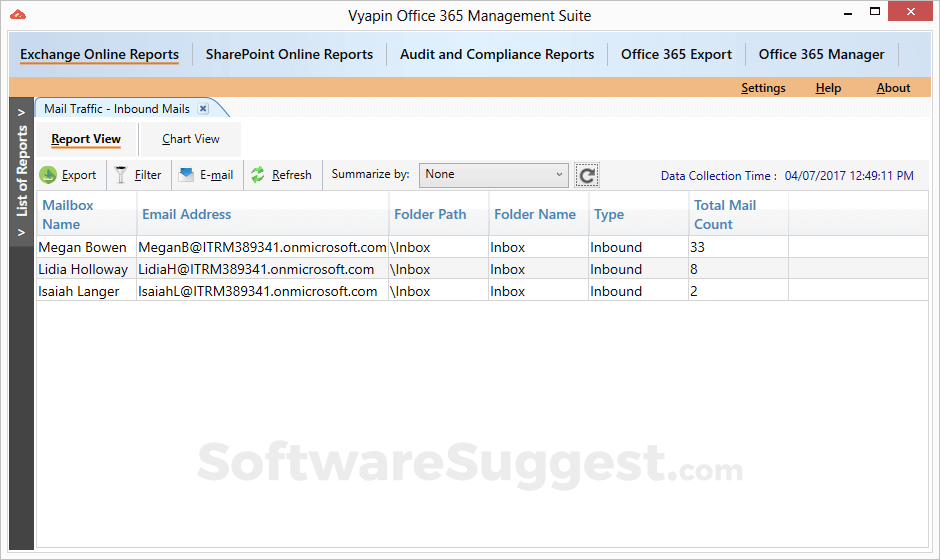940x560 pixels.
Task: Click the green Refresh arrows icon
Action: [x=258, y=175]
